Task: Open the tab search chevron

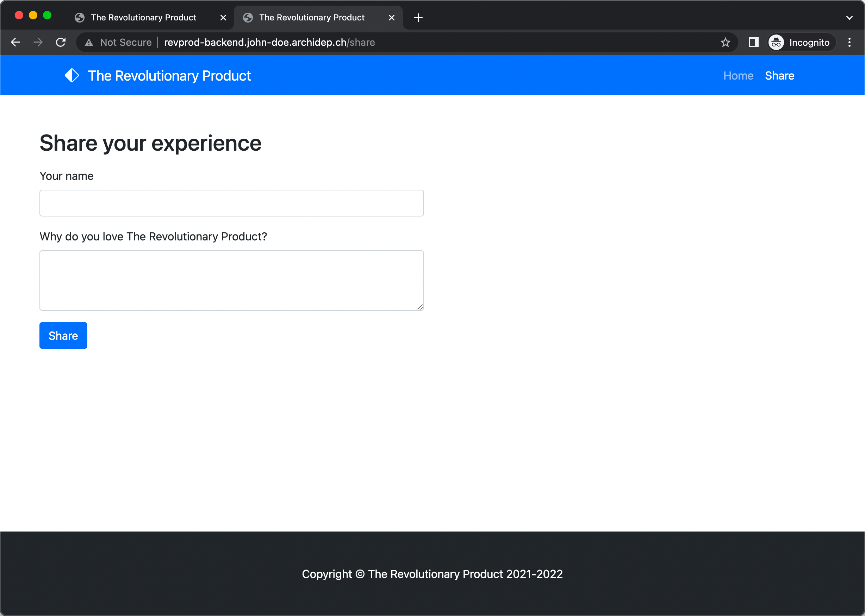Action: [850, 18]
